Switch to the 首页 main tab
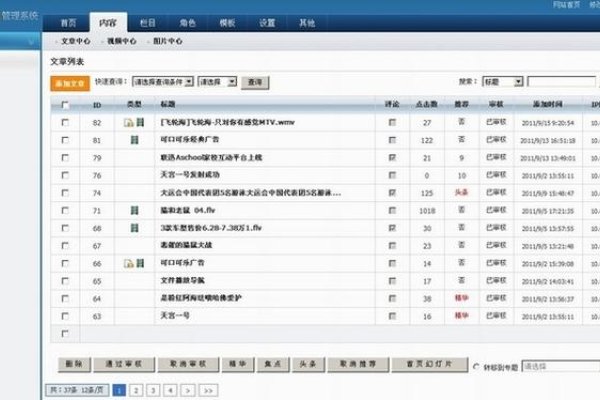600x400 pixels. (x=68, y=23)
